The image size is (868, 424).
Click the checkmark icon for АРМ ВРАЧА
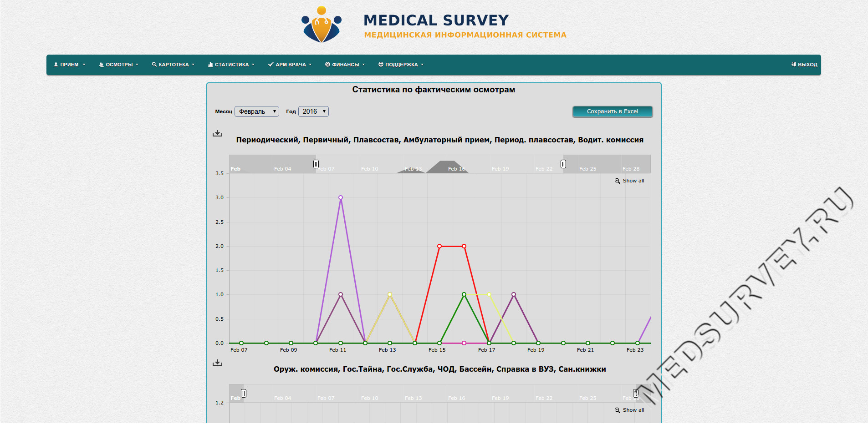point(271,65)
